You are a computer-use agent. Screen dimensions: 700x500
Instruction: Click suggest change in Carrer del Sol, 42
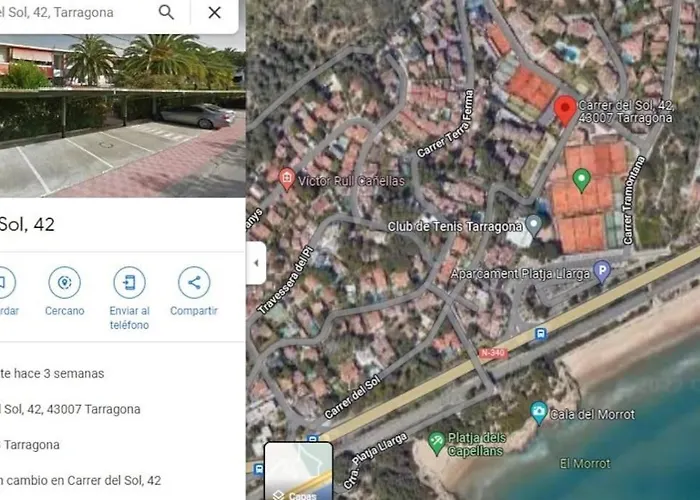pyautogui.click(x=80, y=480)
